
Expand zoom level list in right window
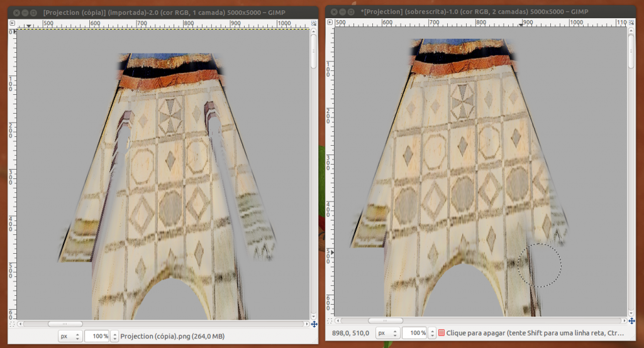point(431,332)
